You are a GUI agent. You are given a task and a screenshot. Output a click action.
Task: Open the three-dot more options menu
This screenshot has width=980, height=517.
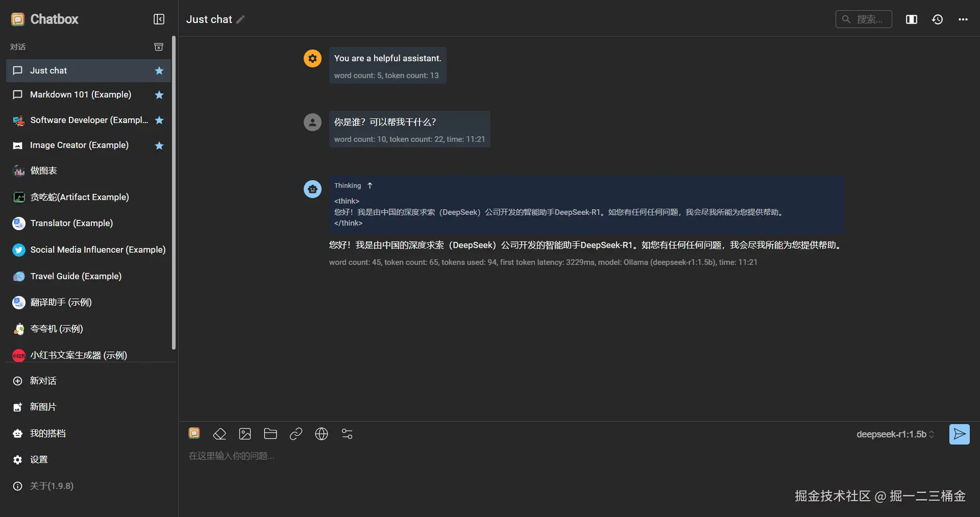tap(963, 19)
